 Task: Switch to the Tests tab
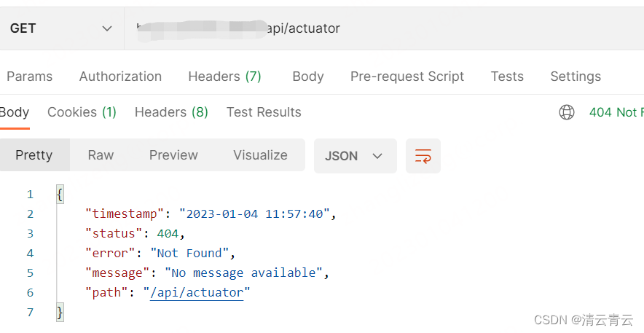pos(507,77)
